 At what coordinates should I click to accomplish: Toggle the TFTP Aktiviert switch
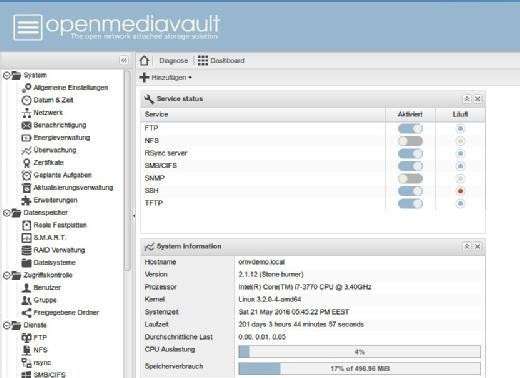410,203
